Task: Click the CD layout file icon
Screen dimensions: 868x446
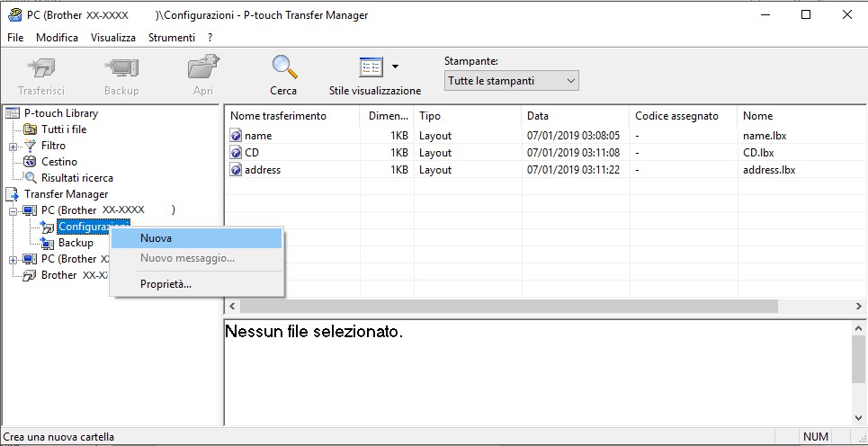Action: click(x=236, y=153)
